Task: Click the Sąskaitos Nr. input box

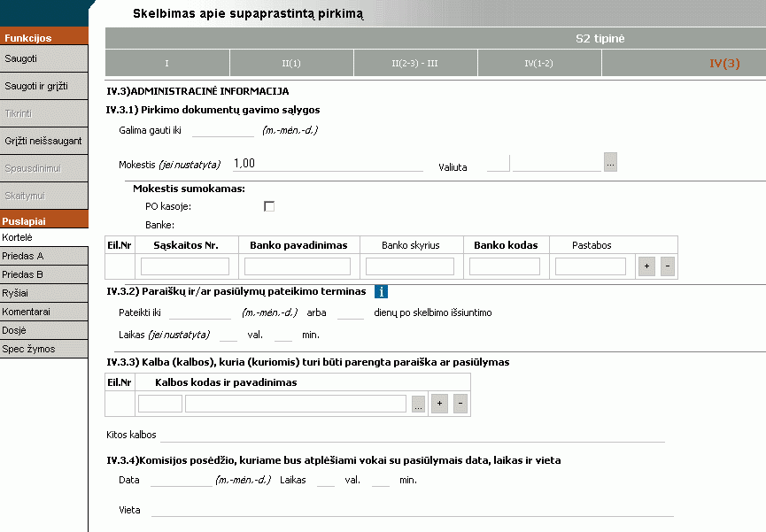Action: (x=185, y=266)
